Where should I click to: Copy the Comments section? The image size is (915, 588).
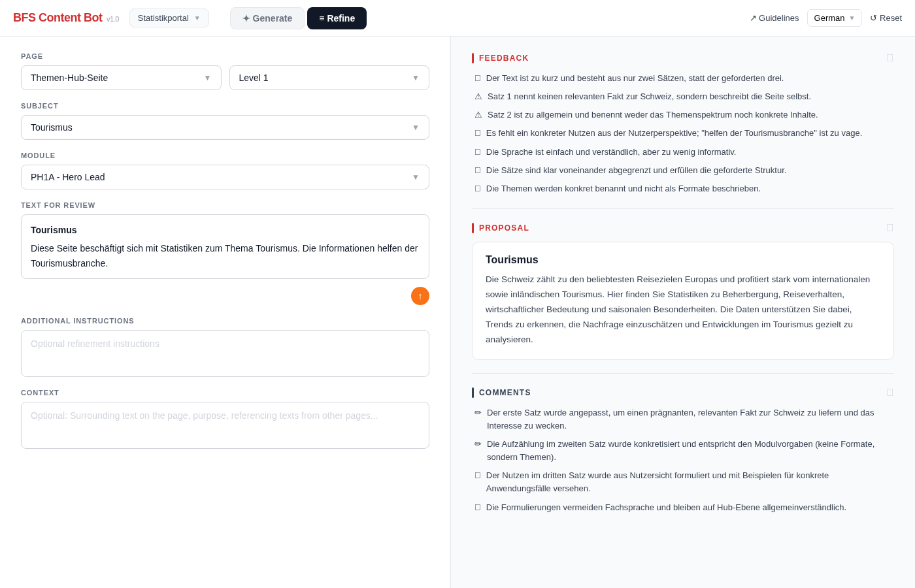tap(890, 392)
